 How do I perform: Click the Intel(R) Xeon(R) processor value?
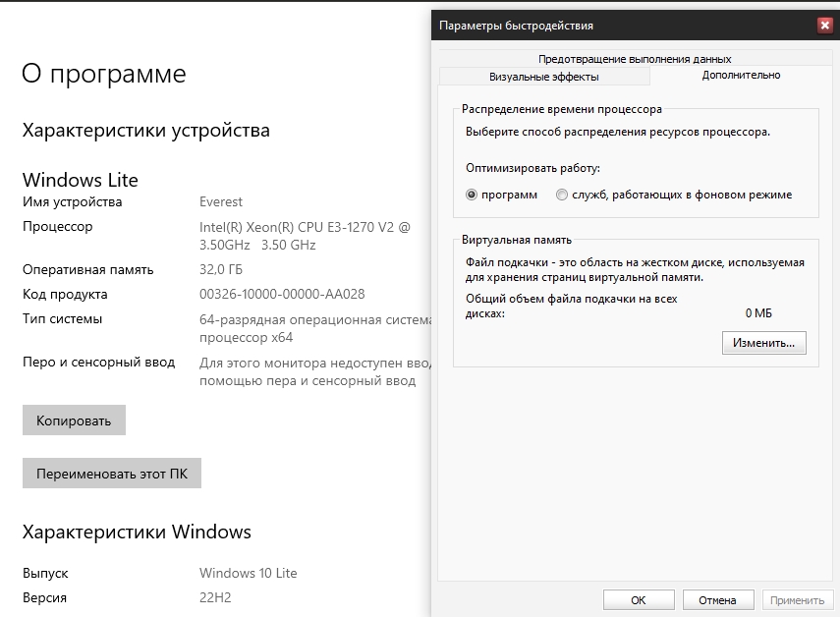click(x=305, y=236)
